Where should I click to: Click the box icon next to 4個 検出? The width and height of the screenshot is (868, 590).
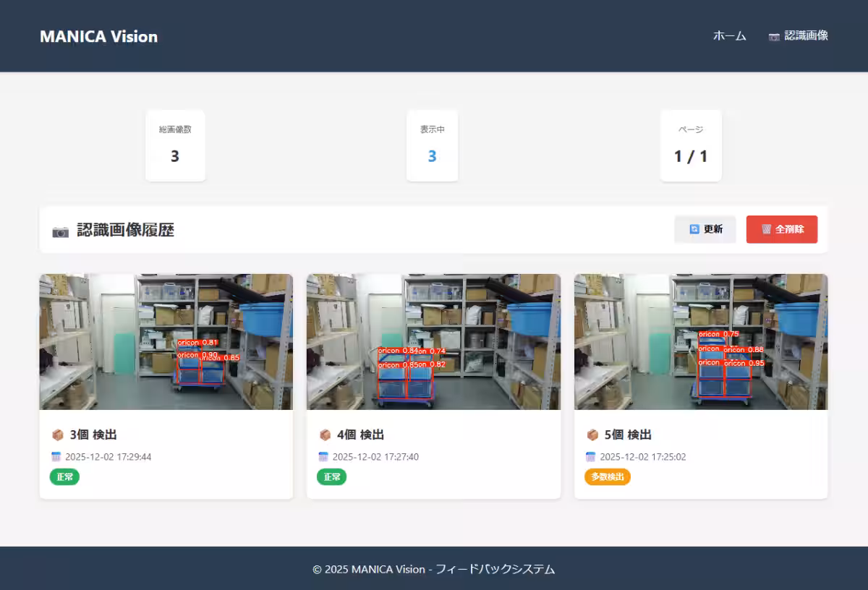coord(325,435)
